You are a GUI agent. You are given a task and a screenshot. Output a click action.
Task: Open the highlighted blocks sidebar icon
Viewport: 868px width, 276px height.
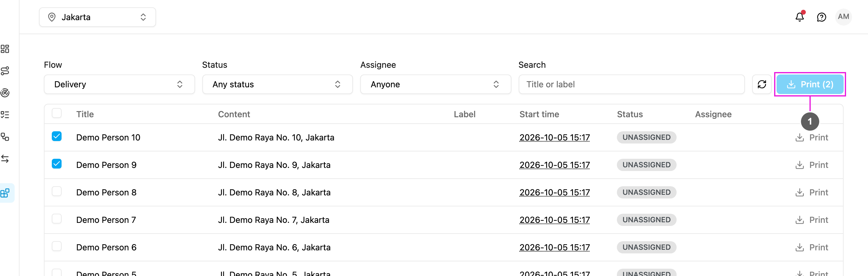pos(5,193)
